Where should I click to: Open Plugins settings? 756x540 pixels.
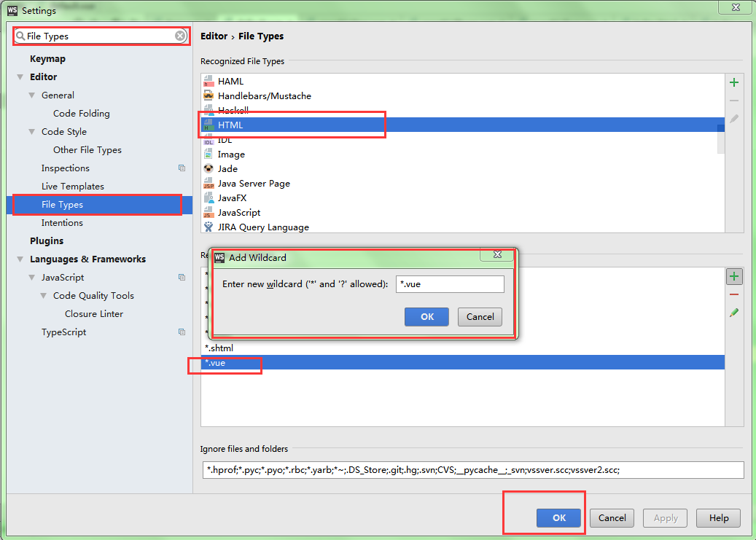pyautogui.click(x=47, y=240)
